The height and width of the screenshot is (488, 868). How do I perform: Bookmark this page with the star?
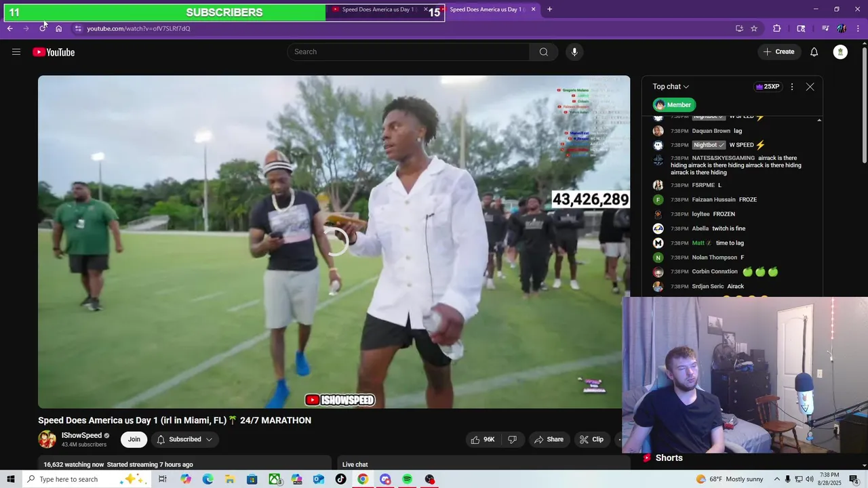[x=754, y=28]
